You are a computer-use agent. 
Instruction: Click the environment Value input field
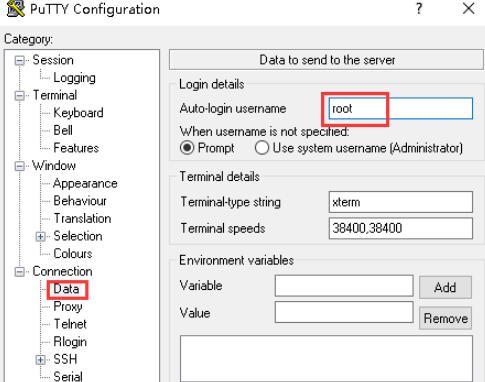point(344,312)
